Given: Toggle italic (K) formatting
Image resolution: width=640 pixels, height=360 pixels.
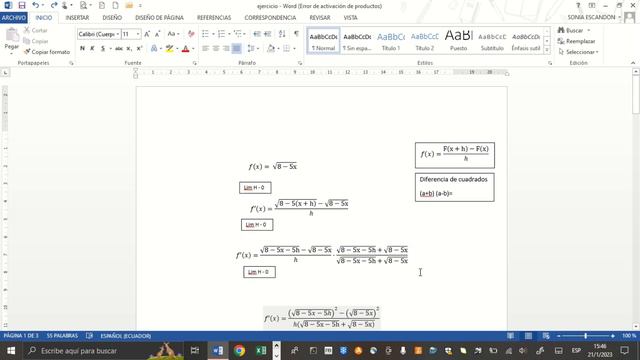Looking at the screenshot, I should coord(92,49).
